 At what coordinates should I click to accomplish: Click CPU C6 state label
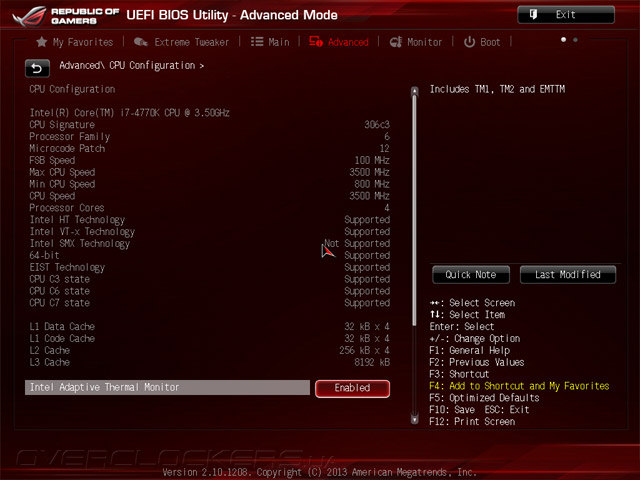[x=60, y=291]
